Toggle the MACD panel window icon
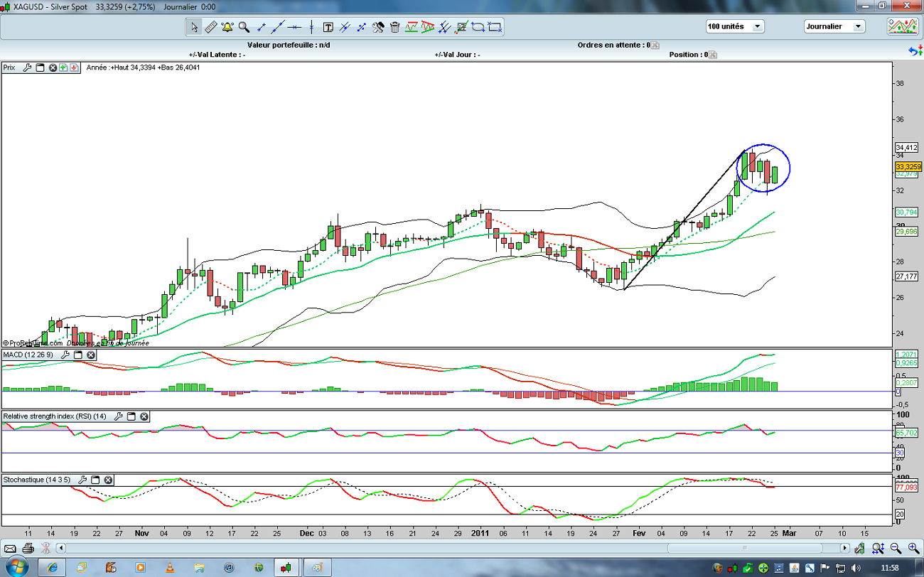 pyautogui.click(x=78, y=354)
